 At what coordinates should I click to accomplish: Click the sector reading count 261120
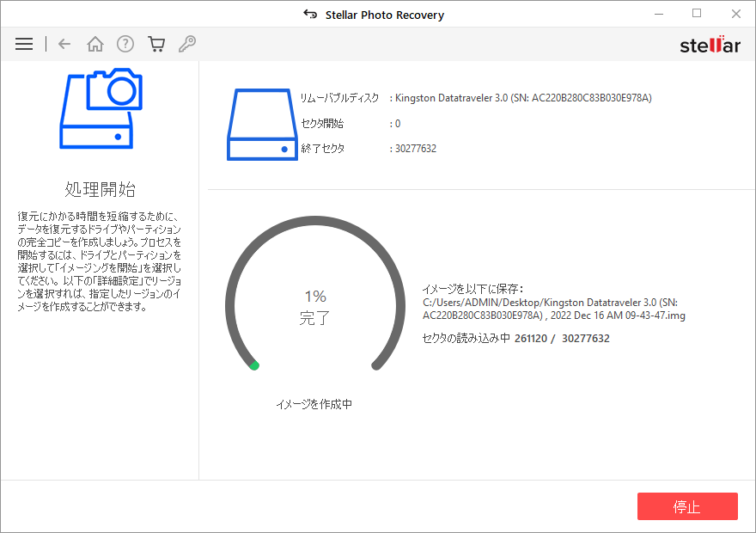click(x=530, y=338)
